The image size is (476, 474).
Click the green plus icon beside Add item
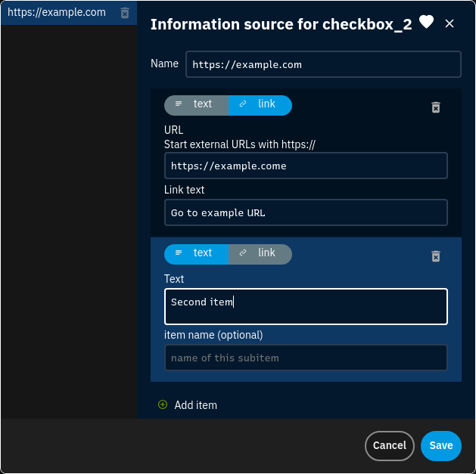click(x=163, y=404)
